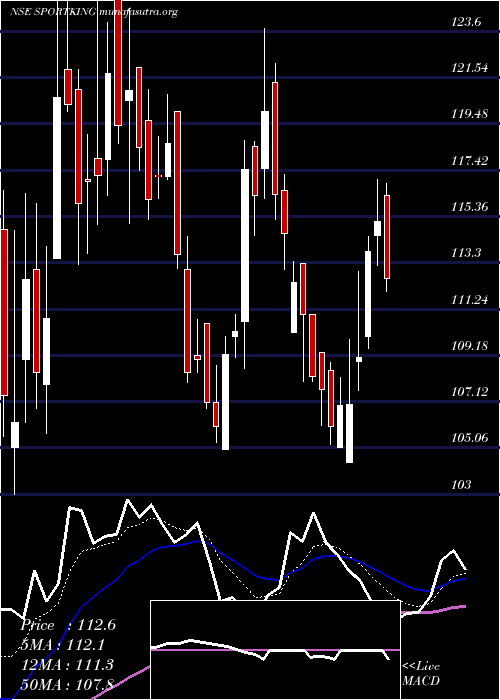Click the 103 price axis label
The height and width of the screenshot is (700, 500).
click(x=461, y=484)
